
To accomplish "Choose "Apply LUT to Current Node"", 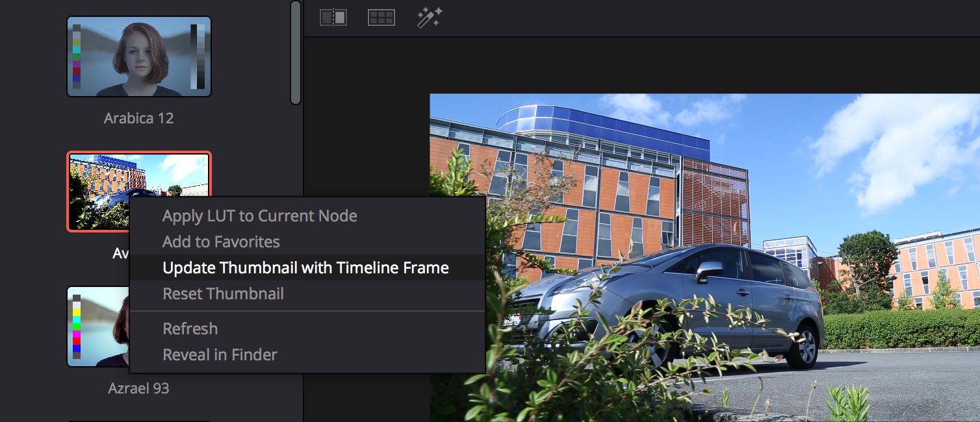I will point(259,215).
